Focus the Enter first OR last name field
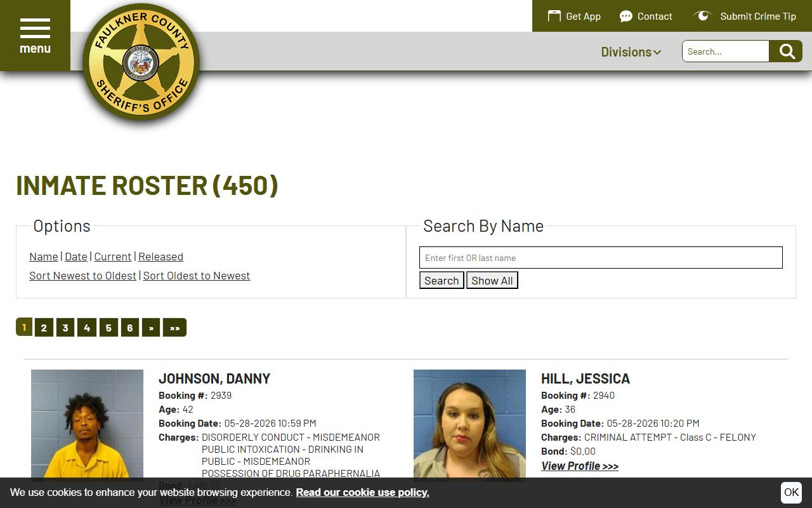 point(601,258)
